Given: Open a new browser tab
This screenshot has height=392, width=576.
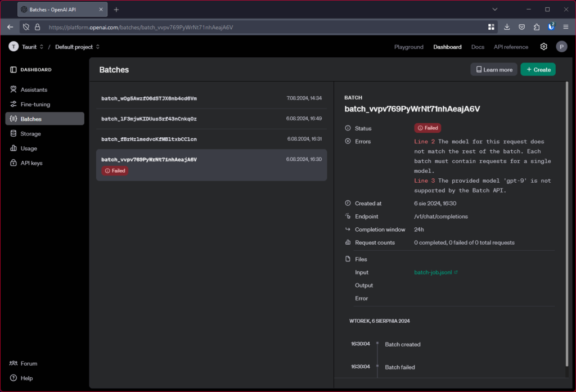Looking at the screenshot, I should 116,10.
